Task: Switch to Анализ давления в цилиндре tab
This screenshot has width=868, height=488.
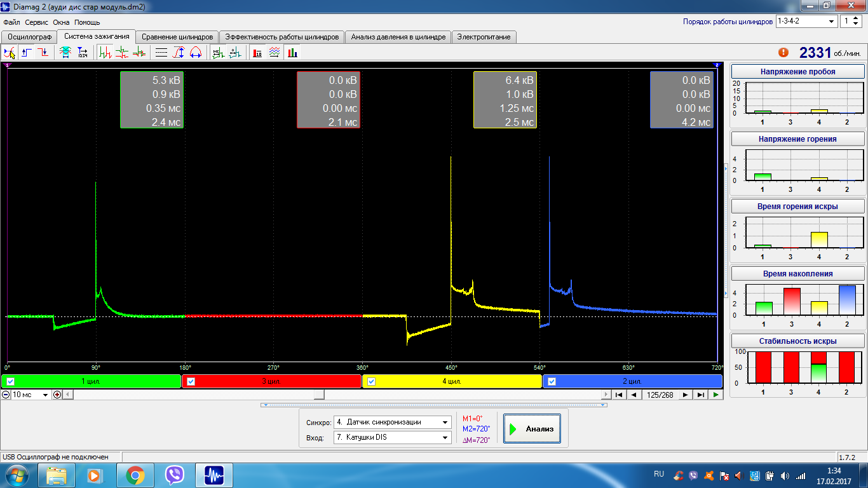Action: (398, 37)
